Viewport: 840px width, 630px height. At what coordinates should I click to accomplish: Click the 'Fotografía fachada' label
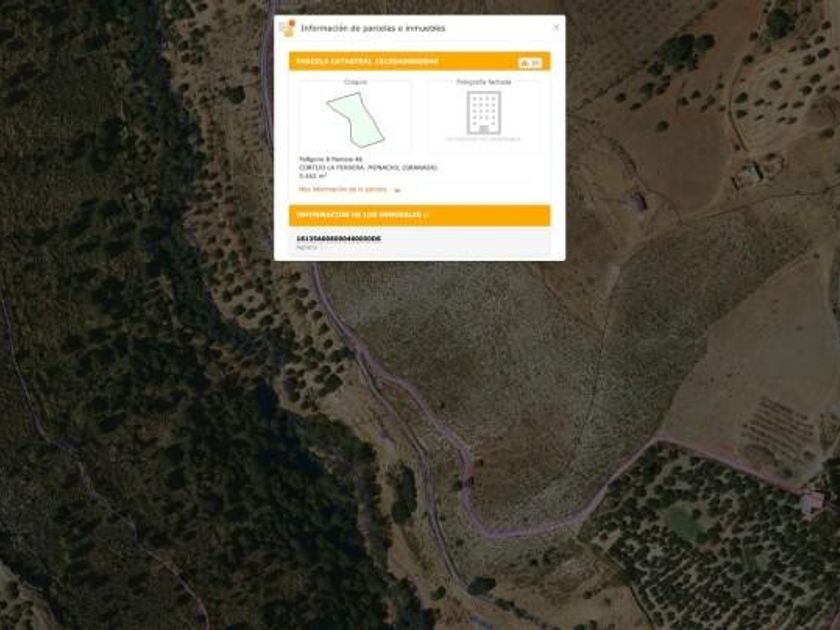(x=484, y=82)
